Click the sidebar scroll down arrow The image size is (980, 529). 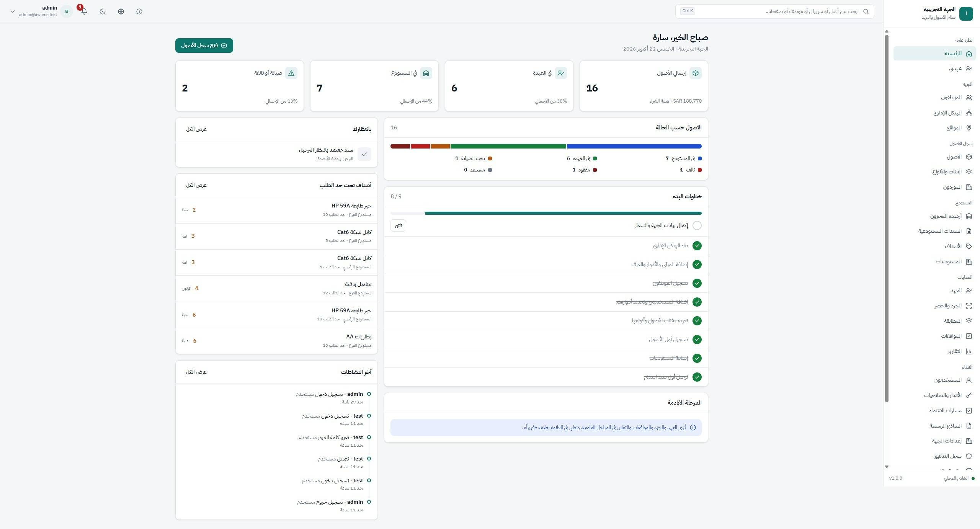tap(887, 467)
